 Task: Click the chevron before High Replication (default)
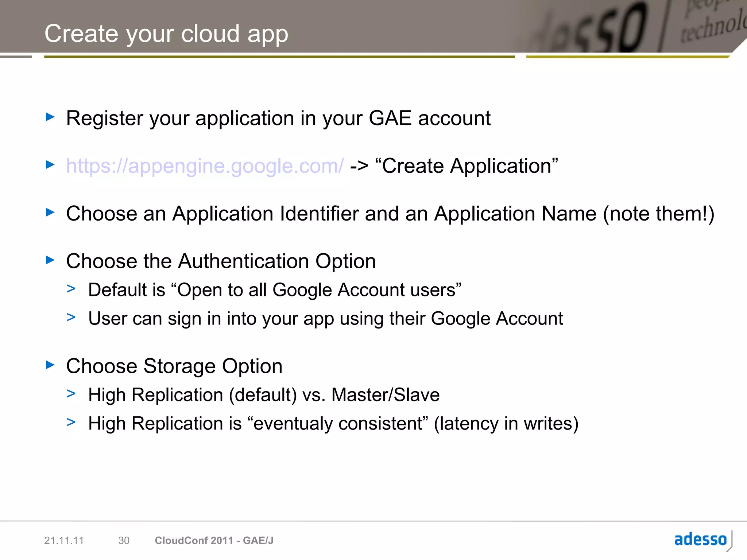[x=71, y=394]
